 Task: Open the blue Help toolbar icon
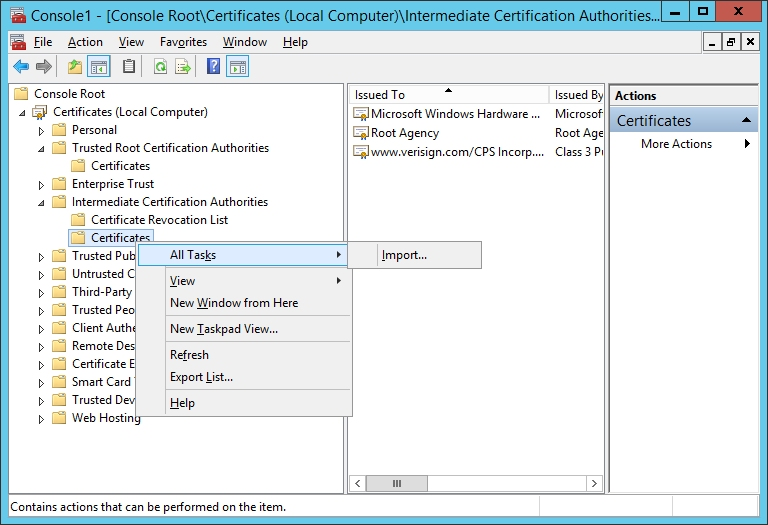click(x=213, y=67)
